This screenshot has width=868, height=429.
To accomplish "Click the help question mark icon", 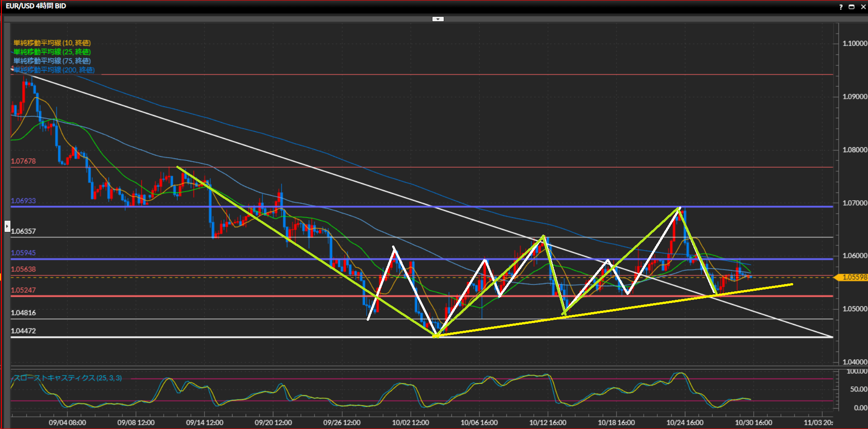I will pyautogui.click(x=841, y=7).
